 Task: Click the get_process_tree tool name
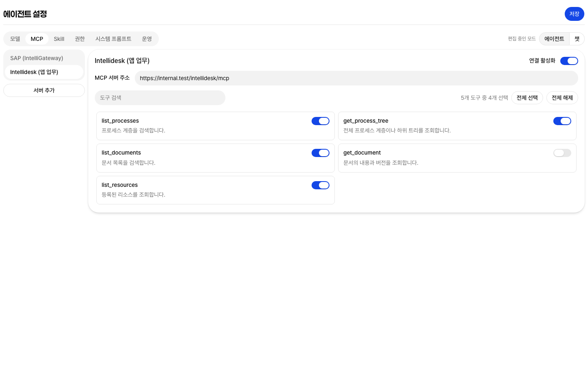point(366,121)
